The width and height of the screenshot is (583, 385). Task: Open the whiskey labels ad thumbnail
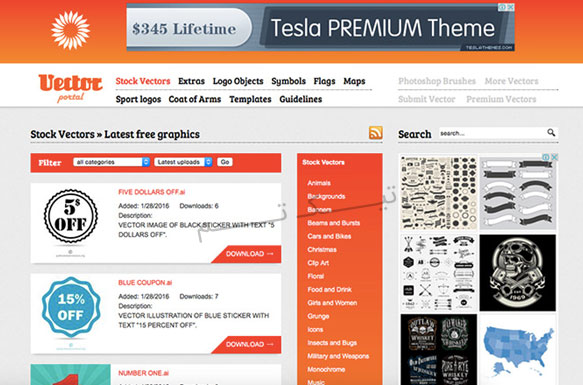pos(439,350)
